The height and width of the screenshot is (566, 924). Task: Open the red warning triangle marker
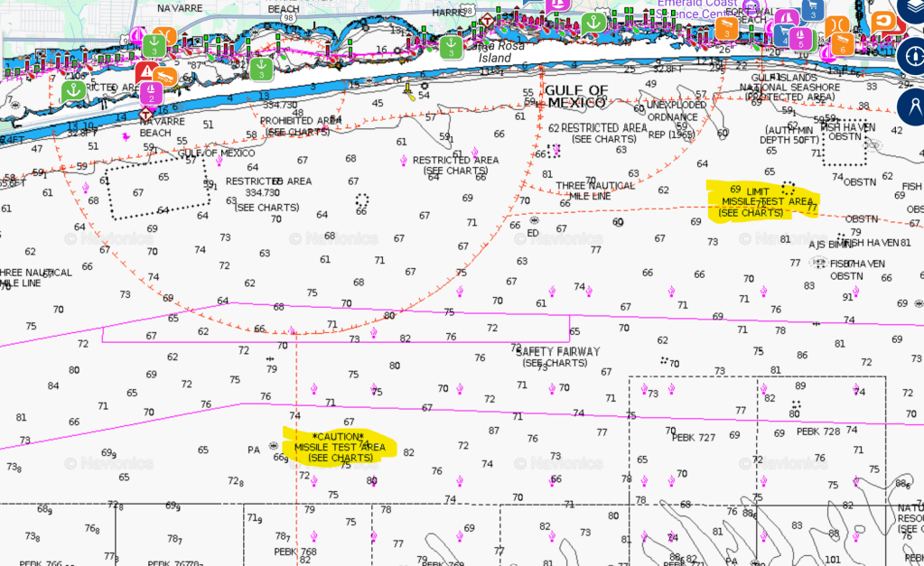click(x=146, y=71)
